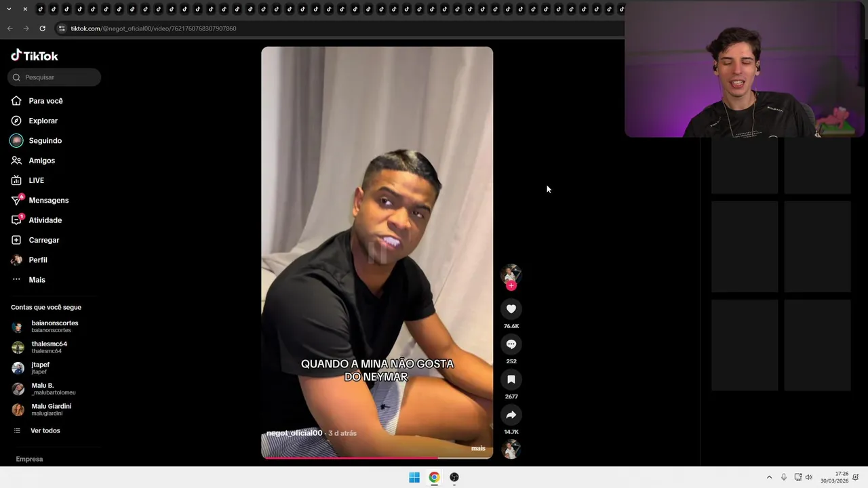This screenshot has width=868, height=488.
Task: Open Mensagens inbox
Action: 40,200
